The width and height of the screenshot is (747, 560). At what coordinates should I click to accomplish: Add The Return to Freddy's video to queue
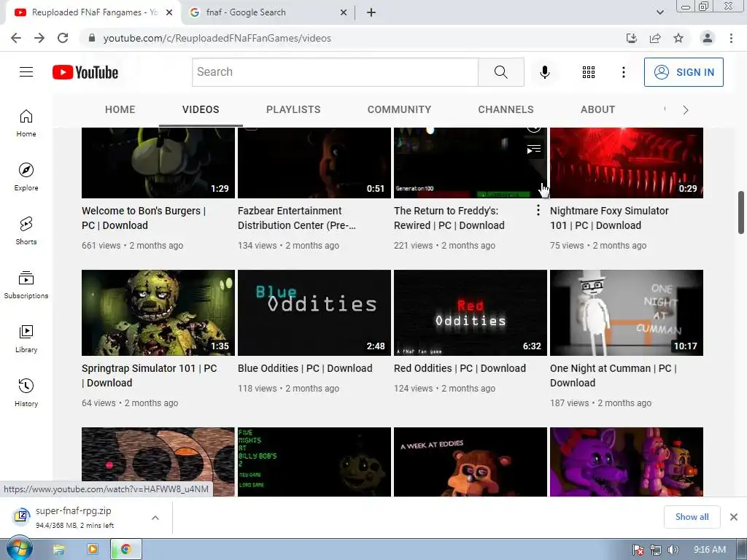(x=534, y=150)
